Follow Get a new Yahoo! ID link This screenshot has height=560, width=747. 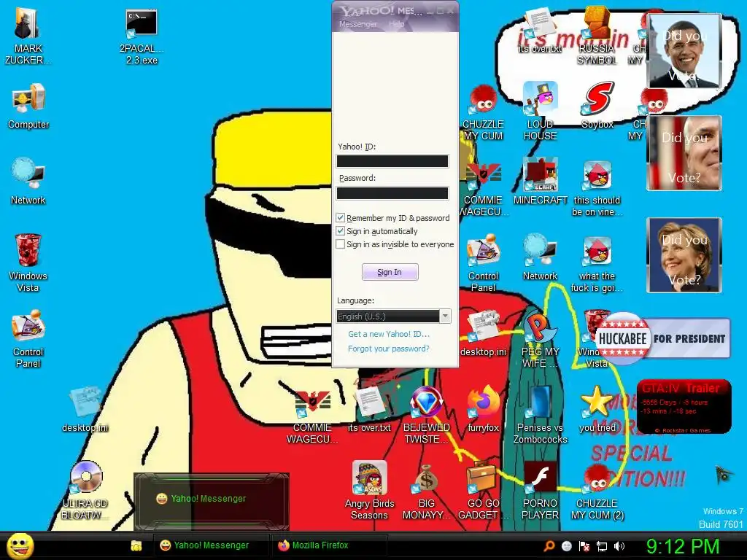[389, 334]
